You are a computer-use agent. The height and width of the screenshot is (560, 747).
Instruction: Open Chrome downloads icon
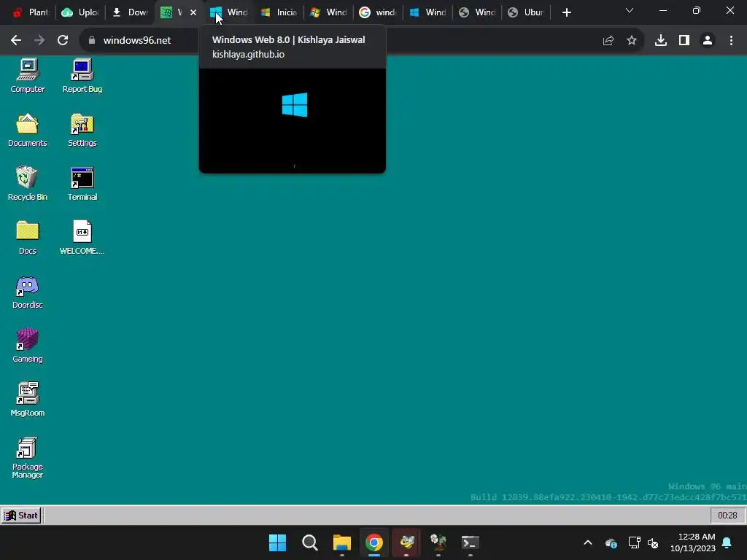coord(661,41)
